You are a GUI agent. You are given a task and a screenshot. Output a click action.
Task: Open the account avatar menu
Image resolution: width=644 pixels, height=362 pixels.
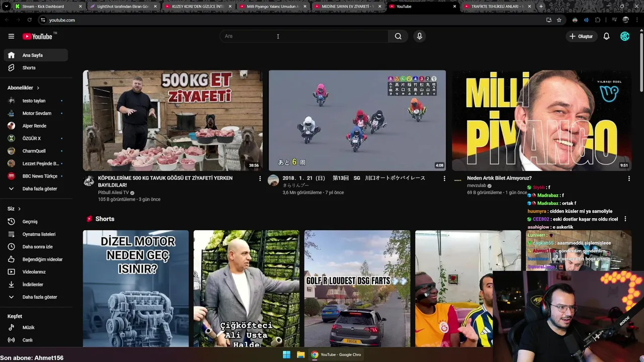point(625,36)
